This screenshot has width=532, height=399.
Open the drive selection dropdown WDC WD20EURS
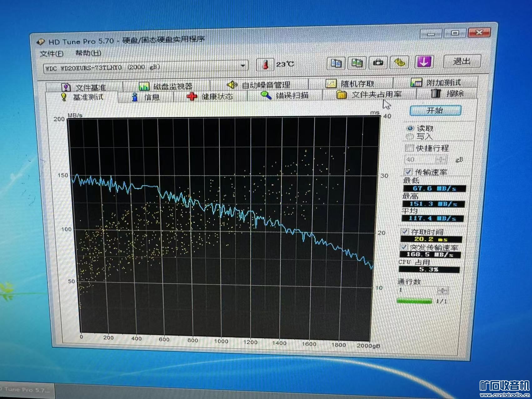146,67
